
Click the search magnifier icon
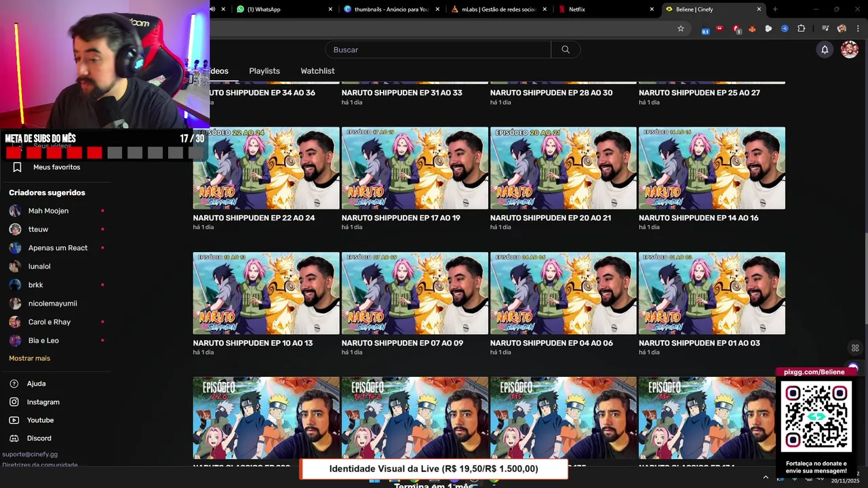[x=566, y=49]
